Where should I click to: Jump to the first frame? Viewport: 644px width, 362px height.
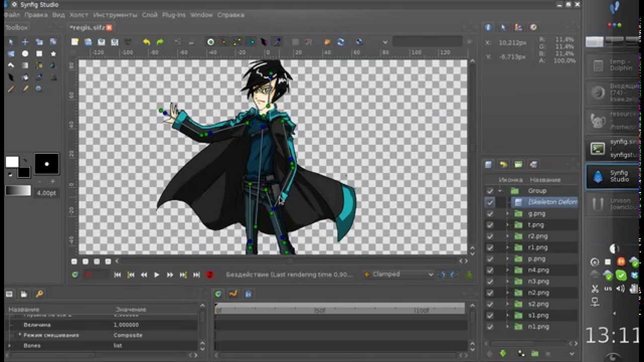click(x=117, y=275)
